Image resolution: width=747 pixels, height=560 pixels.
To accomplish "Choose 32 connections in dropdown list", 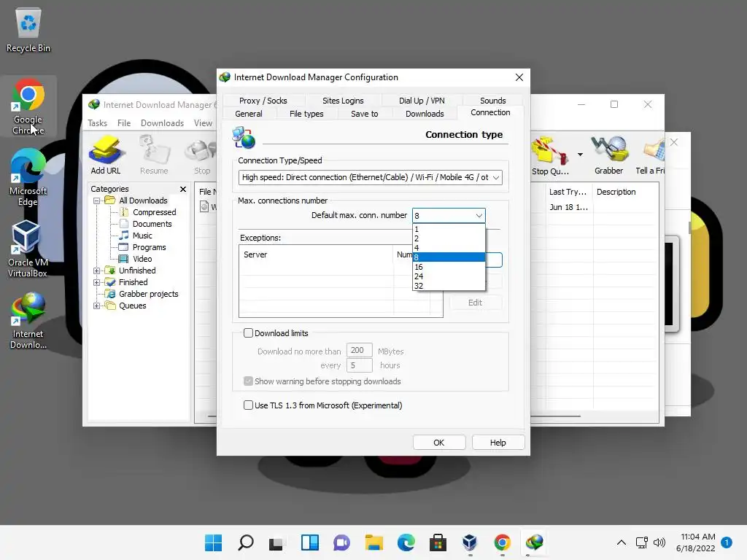I will (x=449, y=286).
